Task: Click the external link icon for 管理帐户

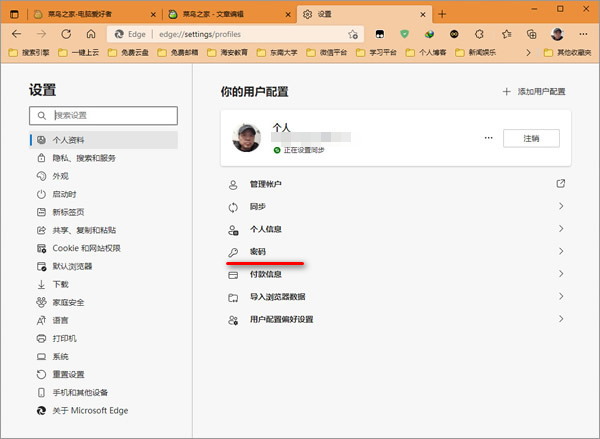Action: [561, 184]
